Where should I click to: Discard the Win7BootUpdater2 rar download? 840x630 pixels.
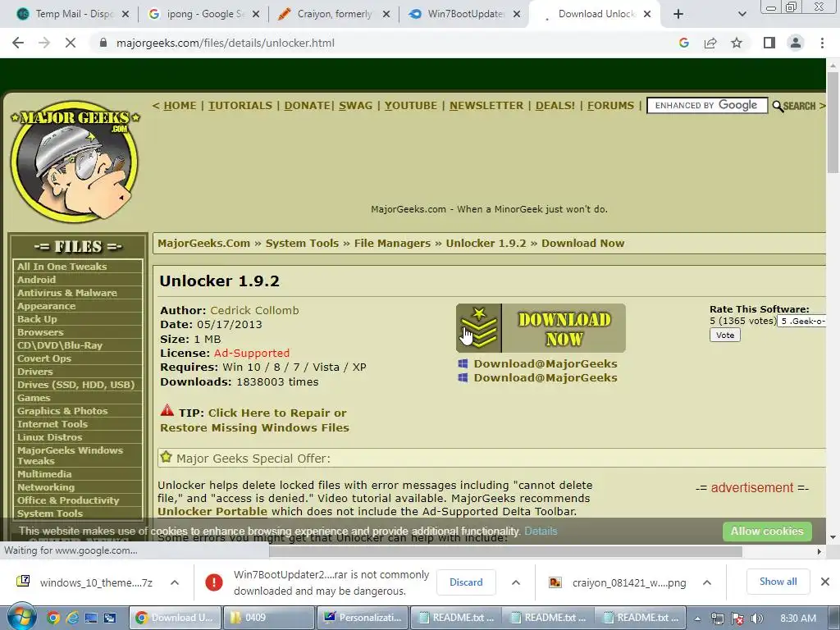[466, 582]
